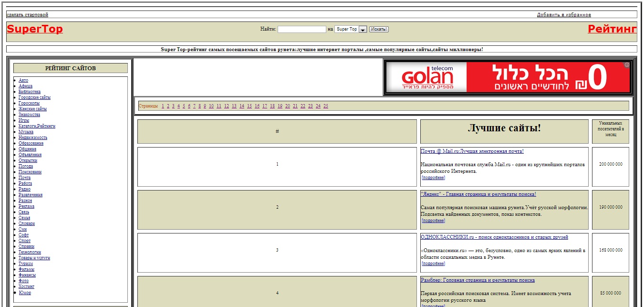The image size is (644, 307).
Task: Open the Фильмы category
Action: [x=27, y=269]
